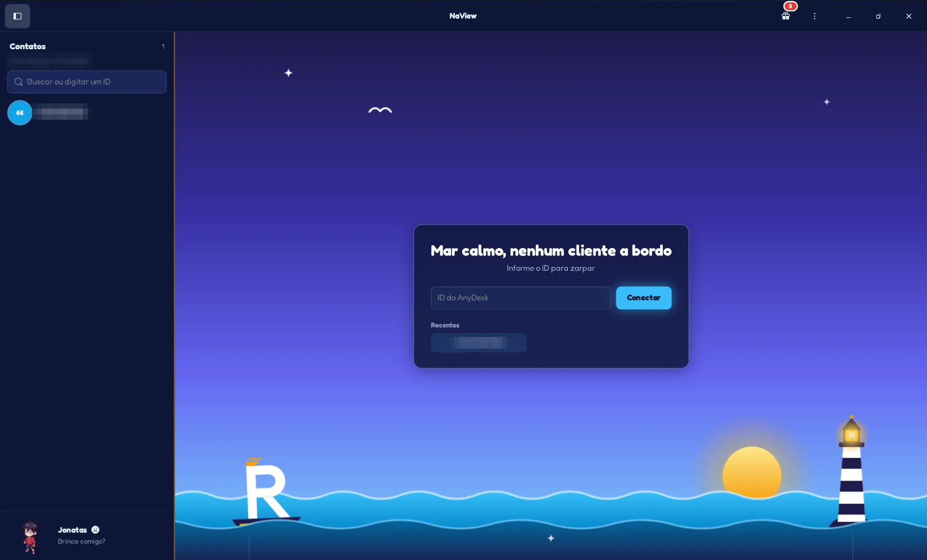The image size is (927, 560).
Task: Toggle the sidebar panel icon
Action: [17, 16]
